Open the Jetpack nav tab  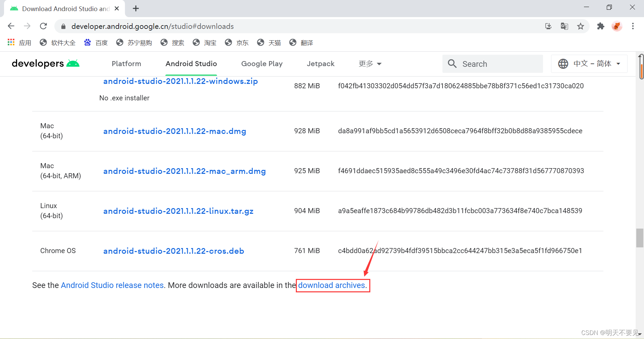pos(321,64)
